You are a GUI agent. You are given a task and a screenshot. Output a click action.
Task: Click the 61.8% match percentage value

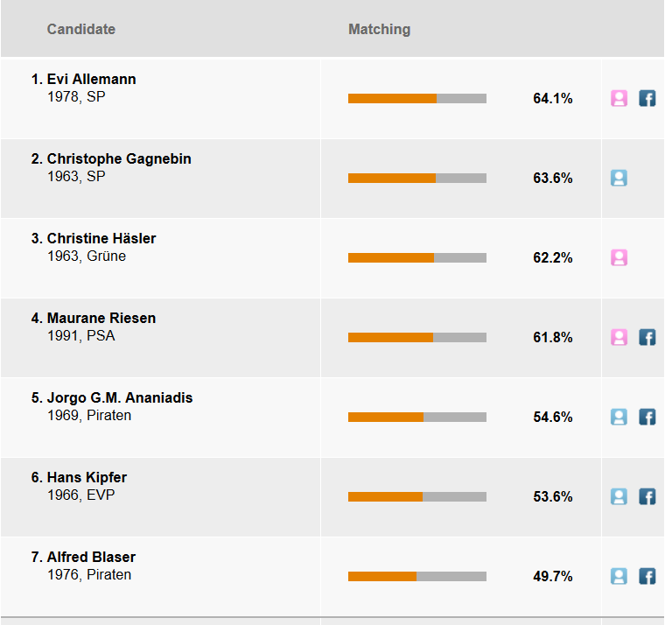point(552,337)
